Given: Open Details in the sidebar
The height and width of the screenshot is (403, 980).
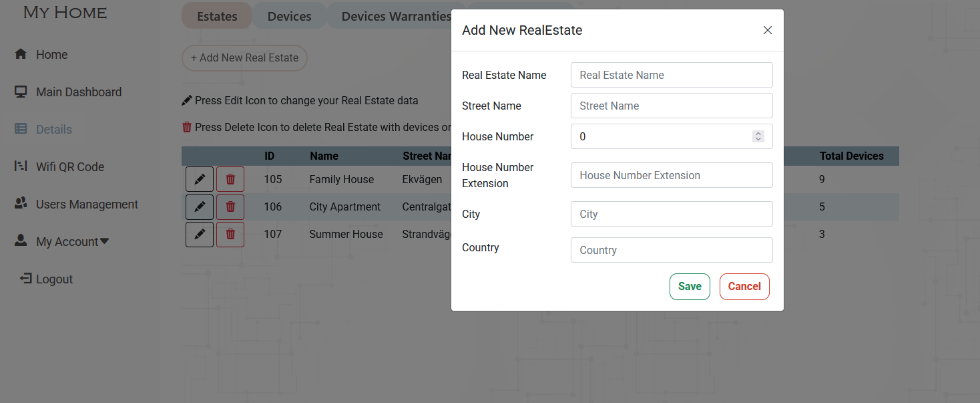Looking at the screenshot, I should [43, 130].
